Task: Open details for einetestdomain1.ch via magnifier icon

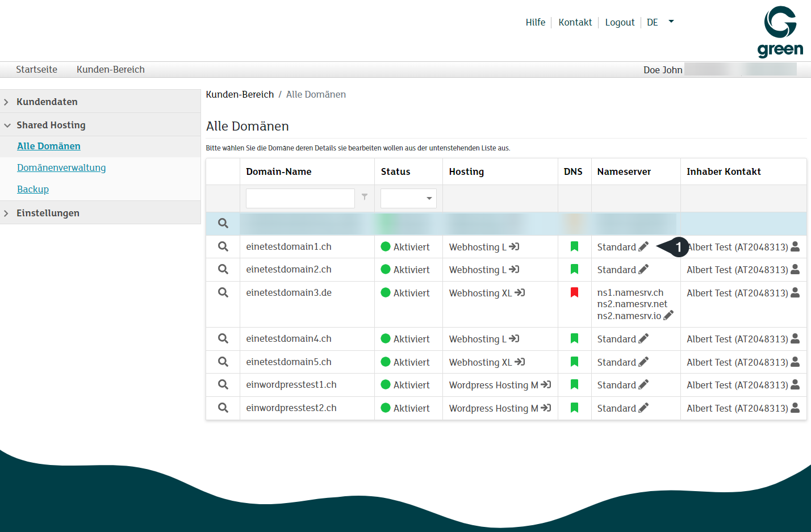Action: pyautogui.click(x=223, y=246)
